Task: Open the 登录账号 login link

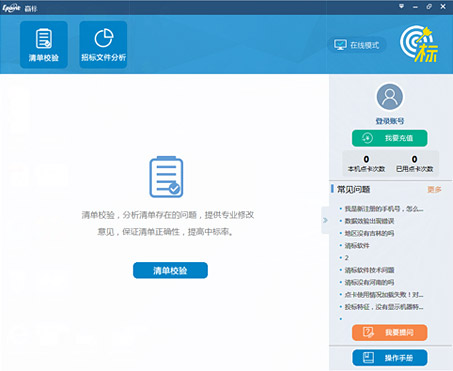Action: (390, 121)
